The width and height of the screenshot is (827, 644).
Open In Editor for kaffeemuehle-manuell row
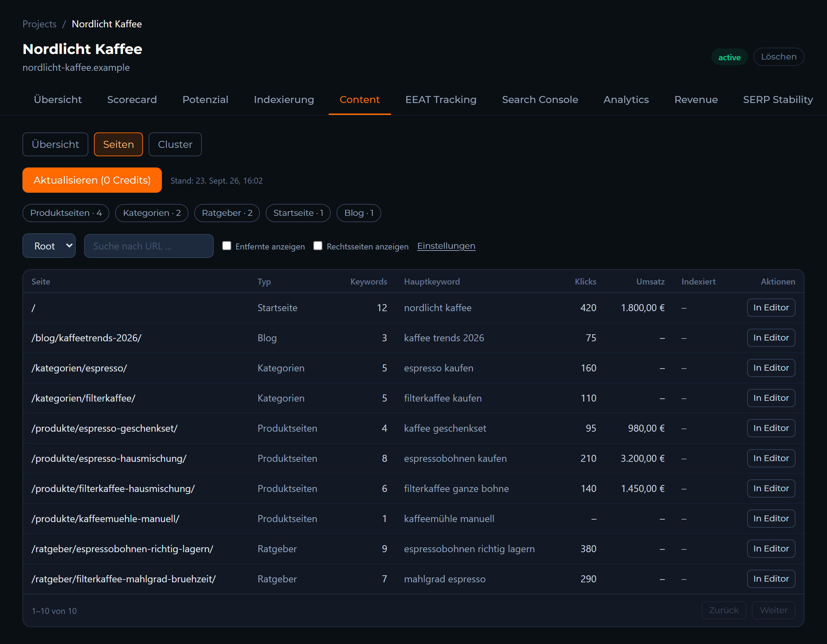tap(771, 518)
